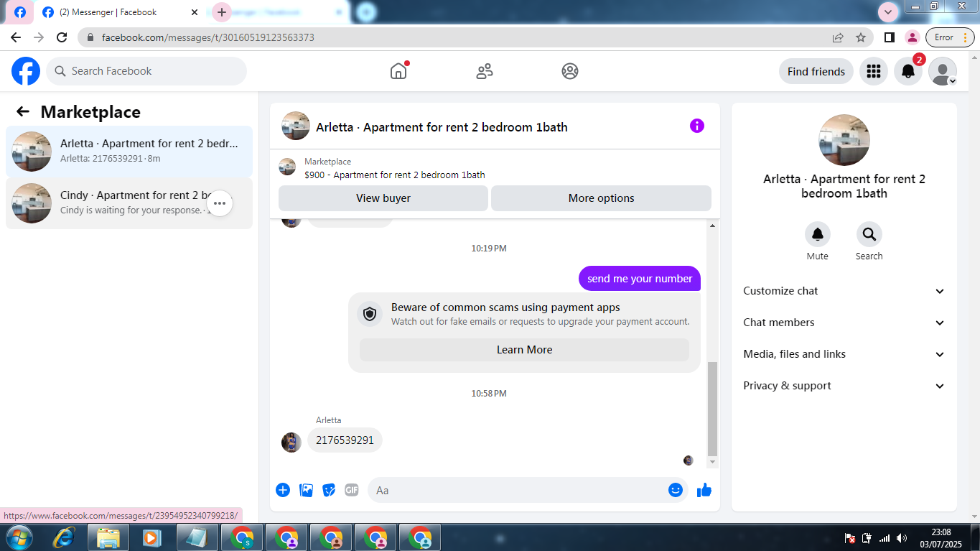Image resolution: width=980 pixels, height=551 pixels.
Task: Open the Chrome profile icon
Action: (x=912, y=37)
